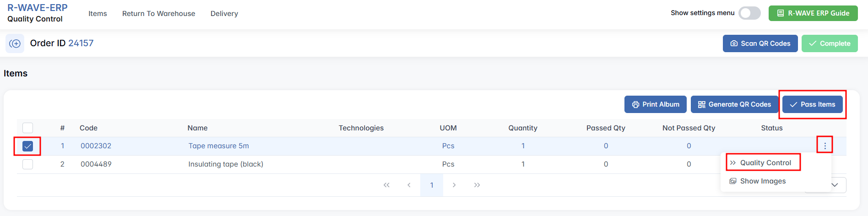Image resolution: width=868 pixels, height=216 pixels.
Task: Open the R-WAVE ERP Guide
Action: click(813, 13)
